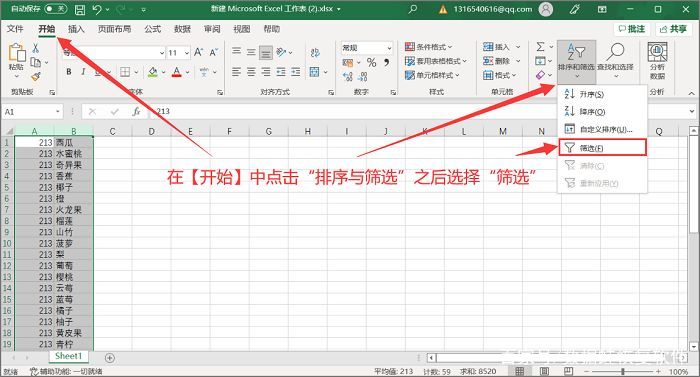Toggle wrap text button
The image size is (700, 377).
coord(315,53)
